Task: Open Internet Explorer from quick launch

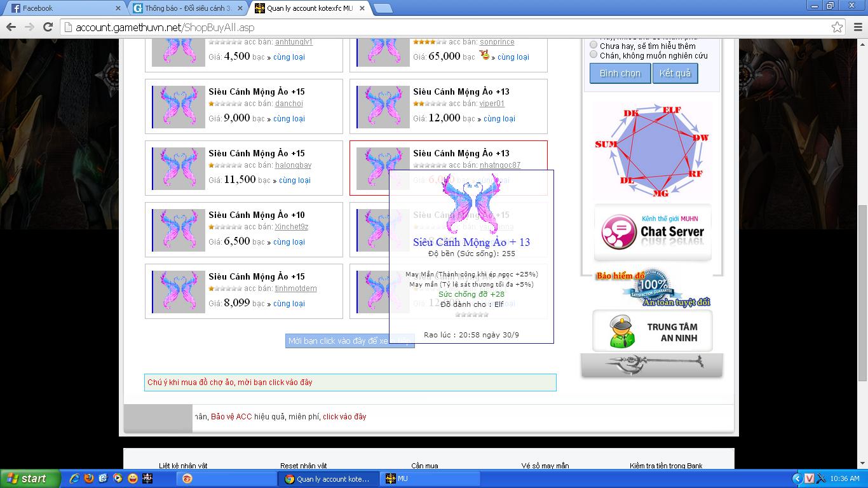Action: (x=74, y=478)
